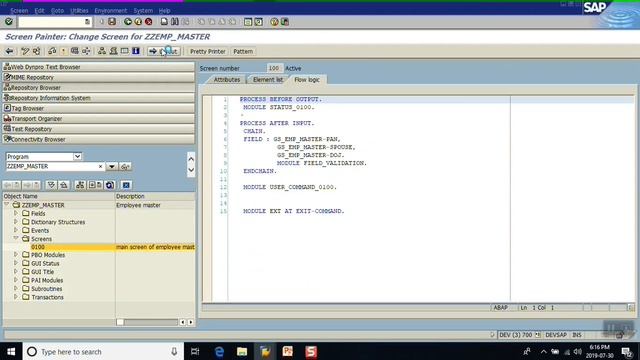Viewport: 640px width, 360px height.
Task: Click the taskbar search box
Action: tap(103, 351)
